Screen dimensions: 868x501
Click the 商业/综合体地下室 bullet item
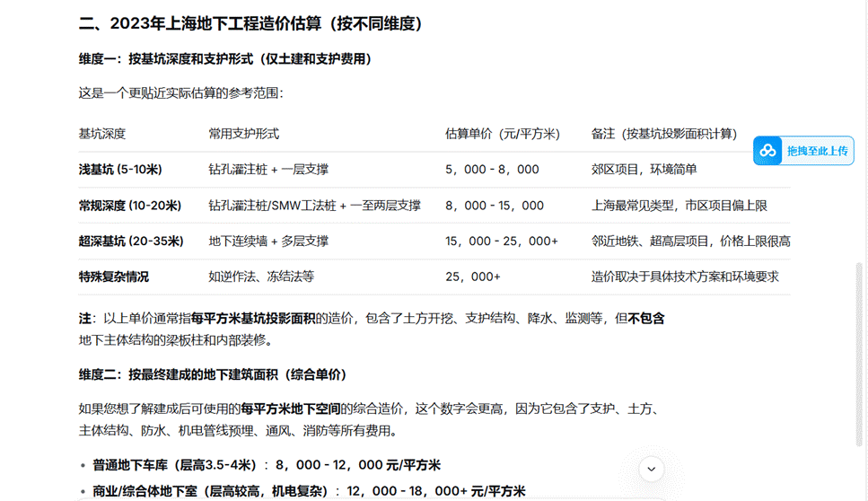pyautogui.click(x=309, y=491)
